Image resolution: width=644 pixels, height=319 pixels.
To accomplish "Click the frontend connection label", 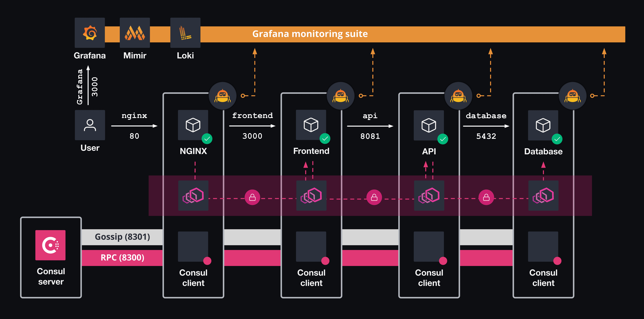I will pyautogui.click(x=253, y=116).
